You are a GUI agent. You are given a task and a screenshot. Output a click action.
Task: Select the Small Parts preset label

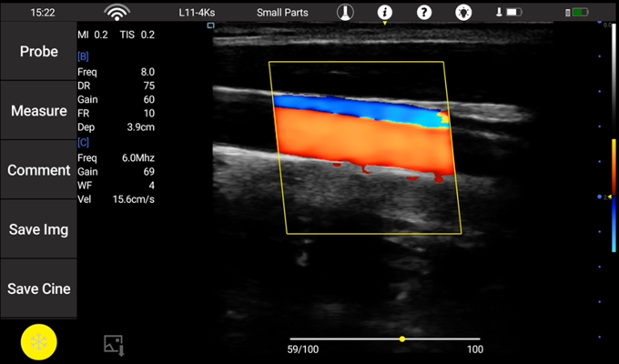click(281, 13)
